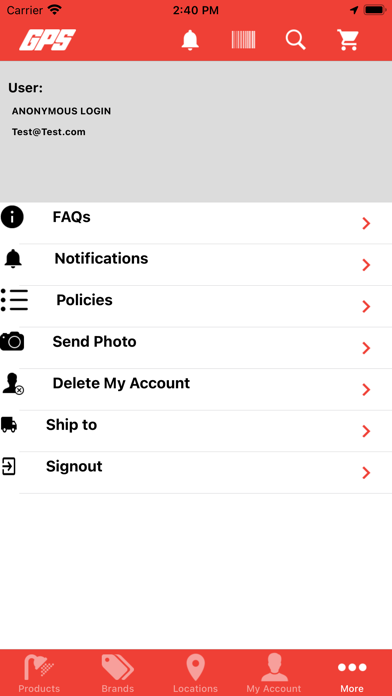This screenshot has height=696, width=392.
Task: Select the Delete My Account option
Action: coord(196,389)
